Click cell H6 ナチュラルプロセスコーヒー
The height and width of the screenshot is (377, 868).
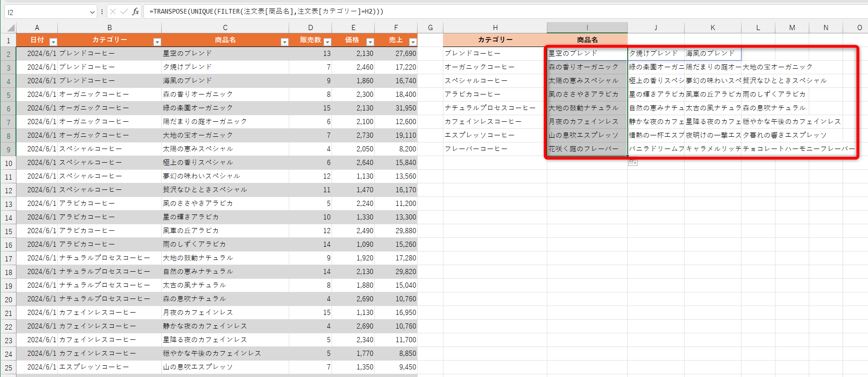coord(495,108)
